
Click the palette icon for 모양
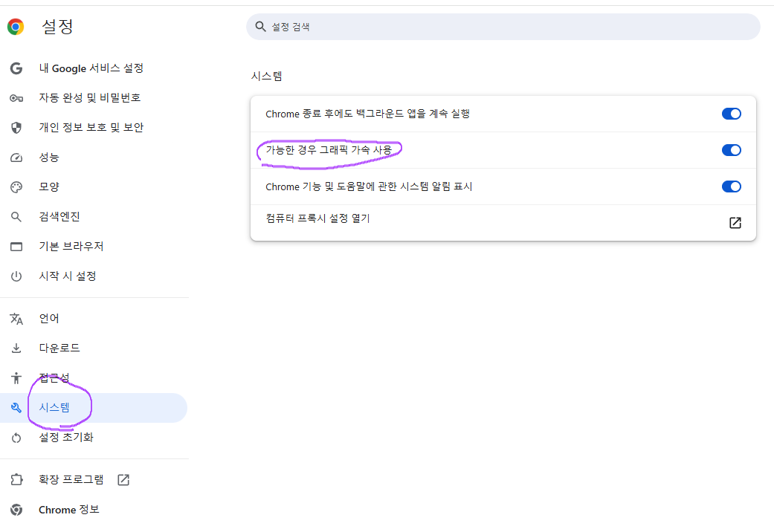[x=16, y=187]
